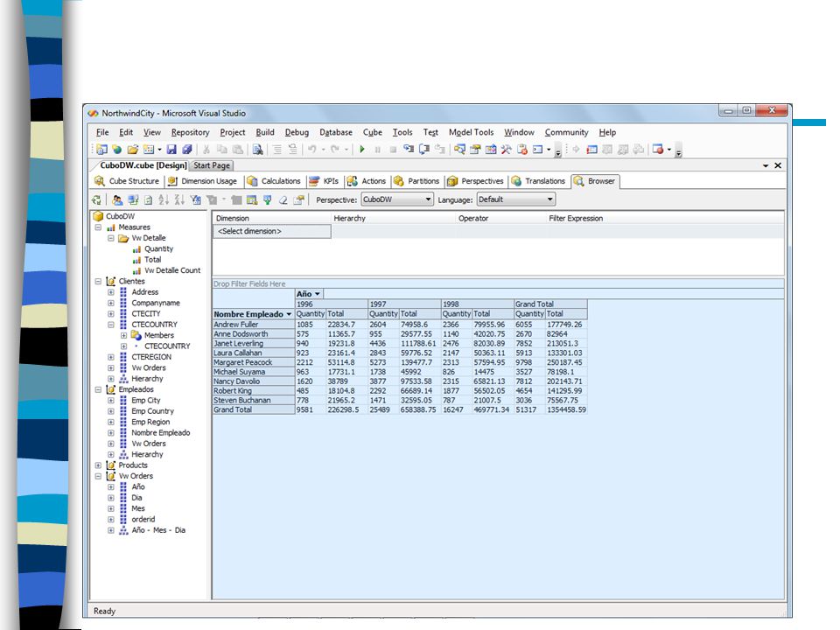Close the CuboDW.cube document tab with X

coord(778,165)
